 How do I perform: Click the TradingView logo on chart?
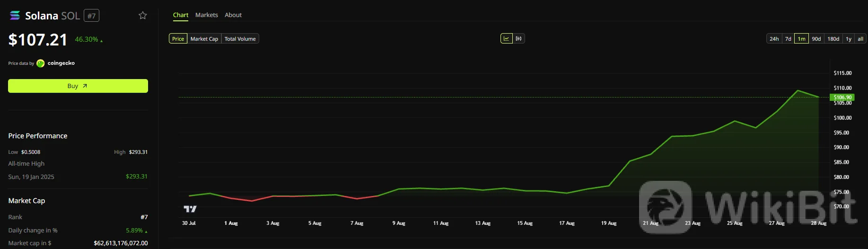190,209
